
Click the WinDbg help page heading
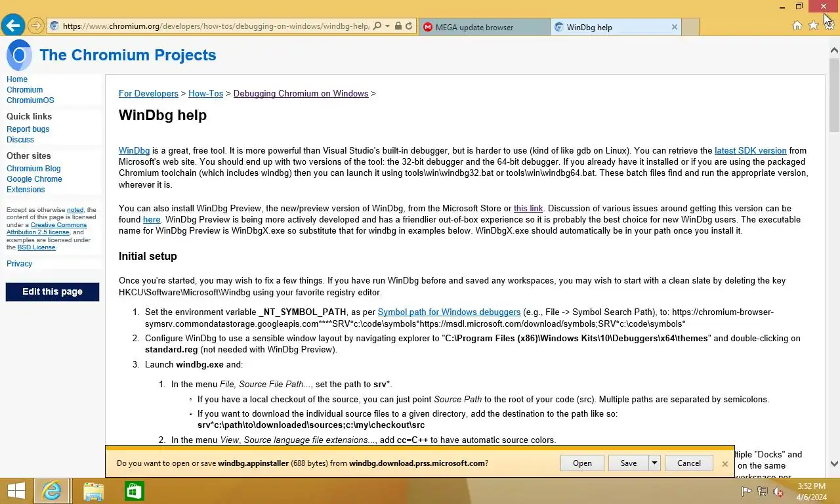click(x=163, y=115)
